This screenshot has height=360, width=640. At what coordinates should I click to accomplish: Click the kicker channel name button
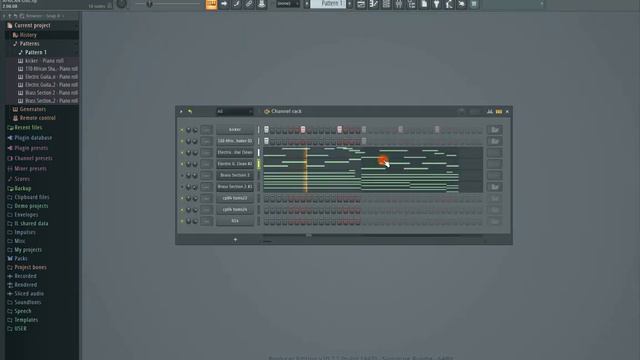pos(235,130)
